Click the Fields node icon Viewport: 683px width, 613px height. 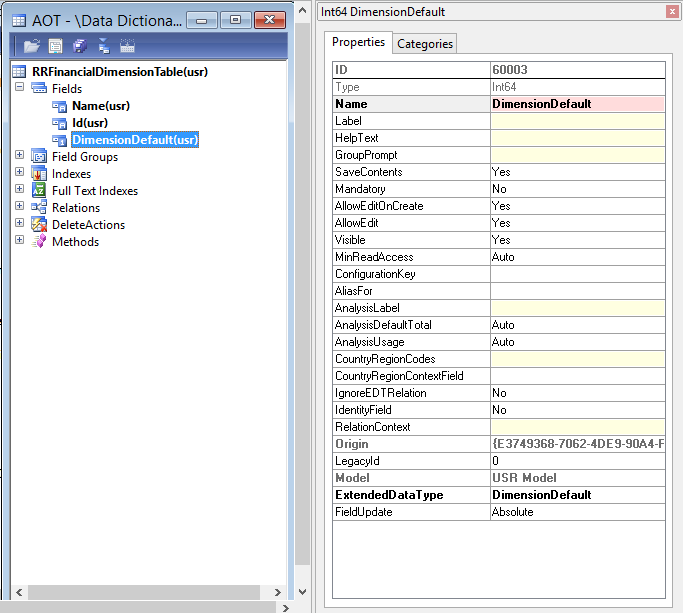click(39, 88)
